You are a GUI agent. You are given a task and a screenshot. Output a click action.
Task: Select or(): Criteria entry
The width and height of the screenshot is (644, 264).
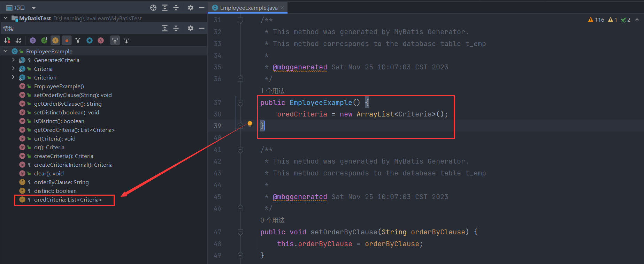pyautogui.click(x=104, y=147)
